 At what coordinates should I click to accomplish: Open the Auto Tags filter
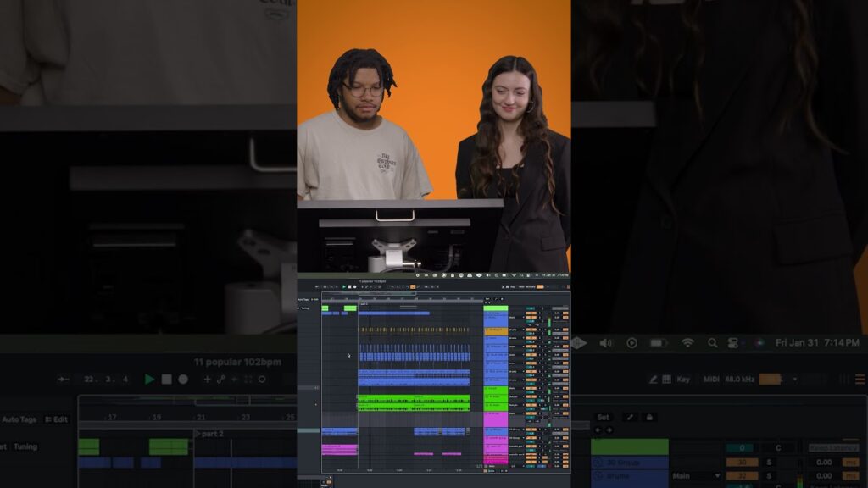point(19,419)
